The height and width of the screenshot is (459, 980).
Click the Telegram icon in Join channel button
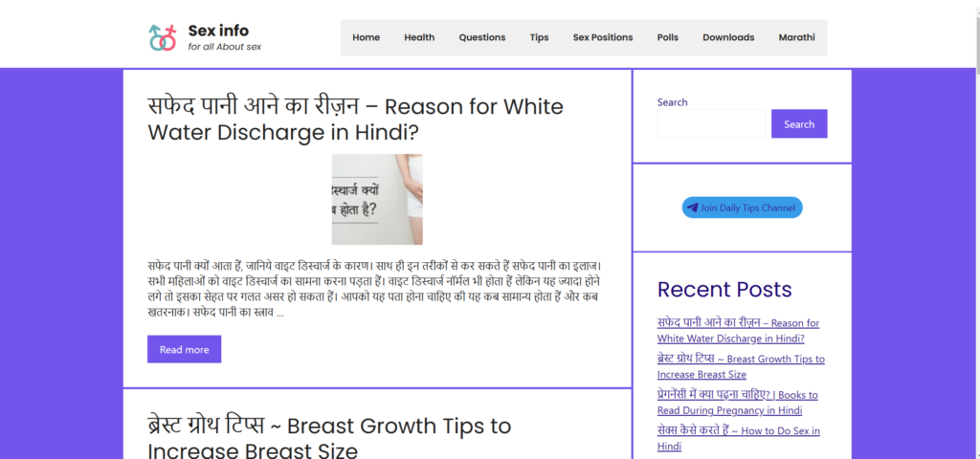tap(692, 208)
